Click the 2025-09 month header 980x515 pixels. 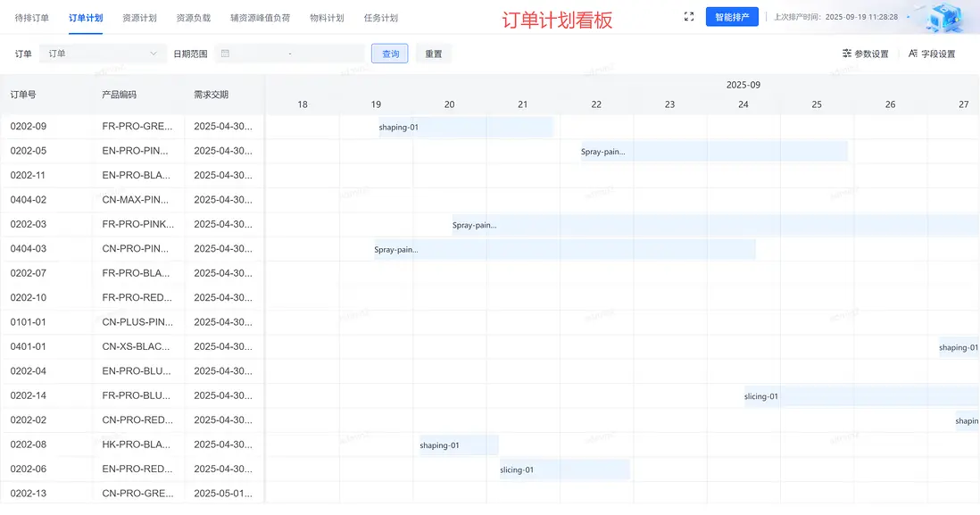(x=743, y=85)
